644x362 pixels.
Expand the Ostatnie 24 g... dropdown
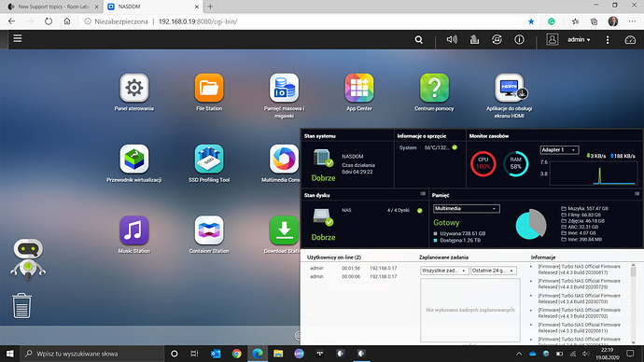pos(494,271)
